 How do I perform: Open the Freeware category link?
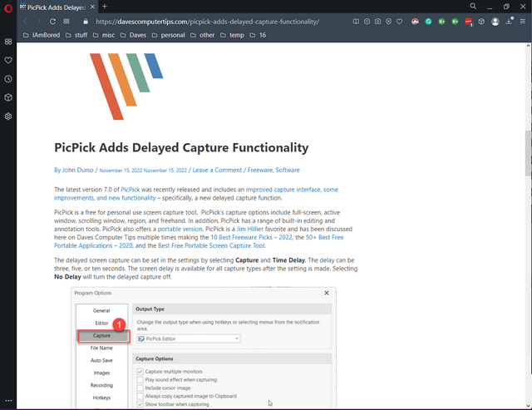(x=260, y=170)
